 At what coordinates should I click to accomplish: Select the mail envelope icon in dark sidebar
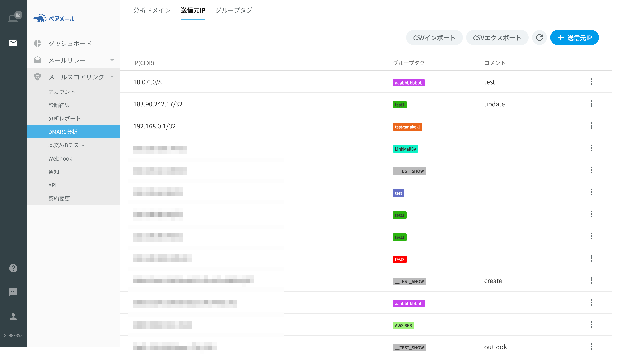click(13, 43)
